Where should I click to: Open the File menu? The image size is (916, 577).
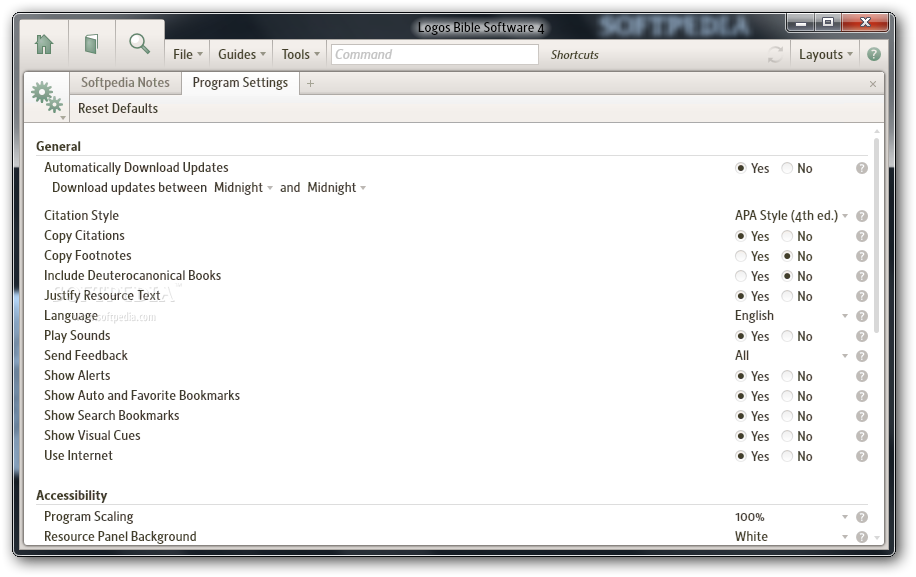point(188,54)
